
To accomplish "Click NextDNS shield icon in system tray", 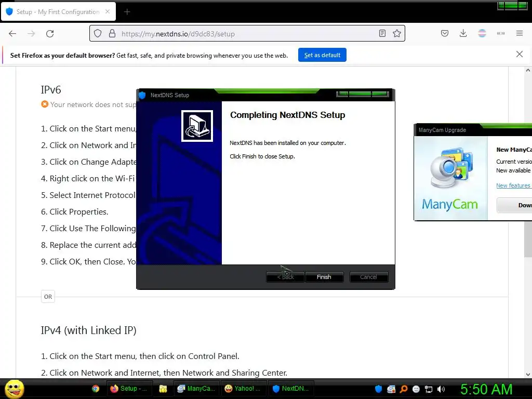I will (x=378, y=389).
